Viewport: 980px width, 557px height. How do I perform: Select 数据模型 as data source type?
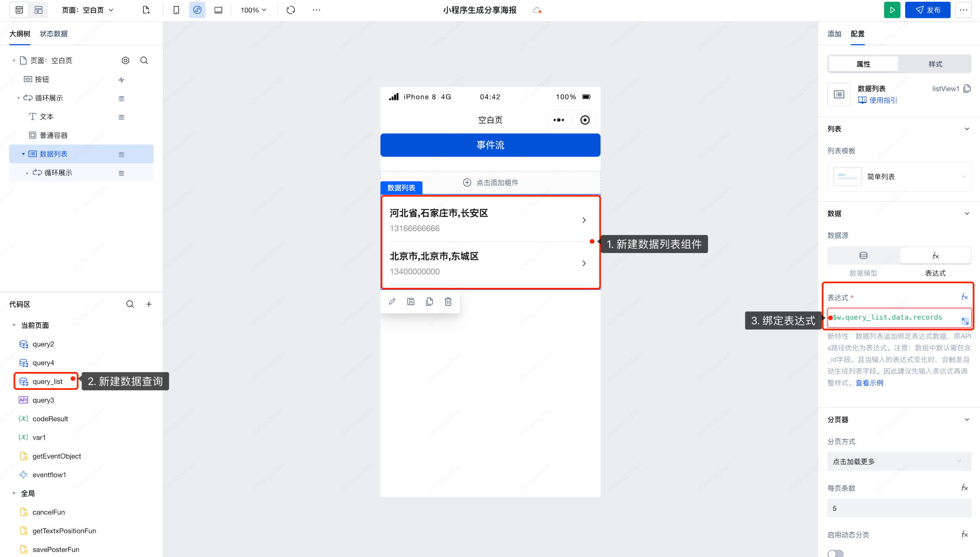pos(863,256)
